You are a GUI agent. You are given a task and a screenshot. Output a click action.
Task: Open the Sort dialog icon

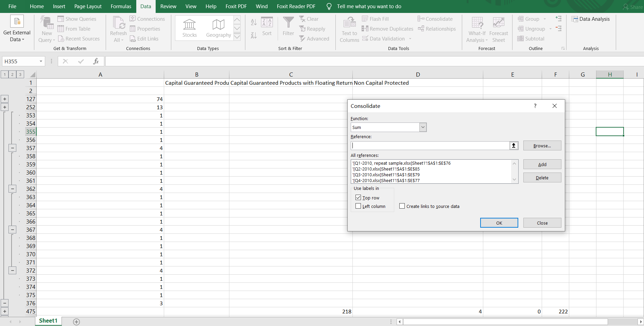[267, 22]
